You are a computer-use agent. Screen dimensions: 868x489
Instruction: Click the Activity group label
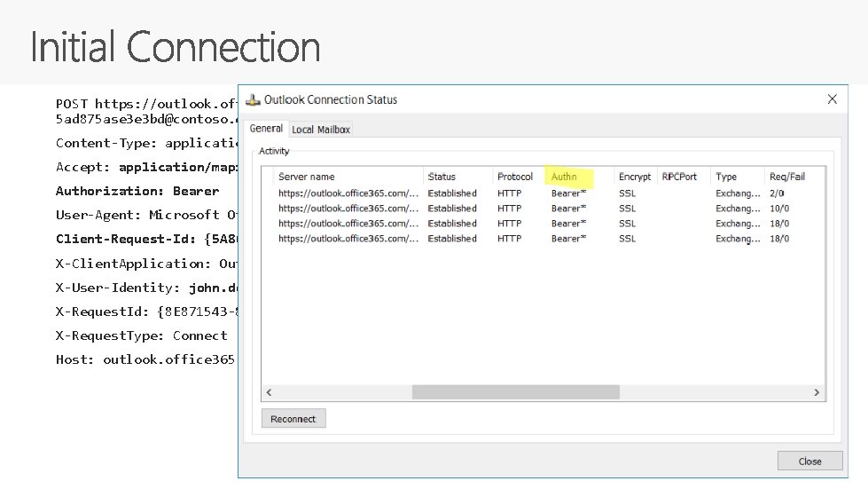274,151
